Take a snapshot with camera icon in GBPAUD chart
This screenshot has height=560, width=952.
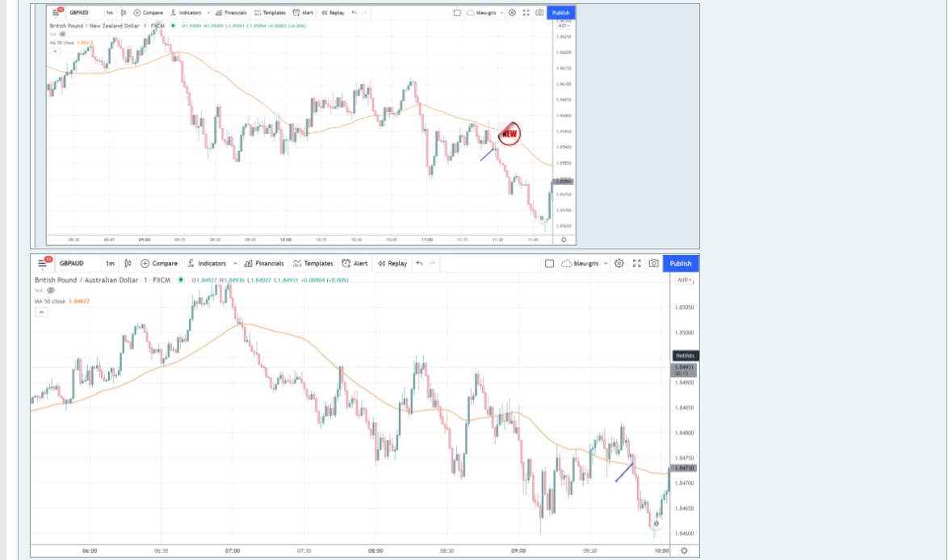pos(654,263)
